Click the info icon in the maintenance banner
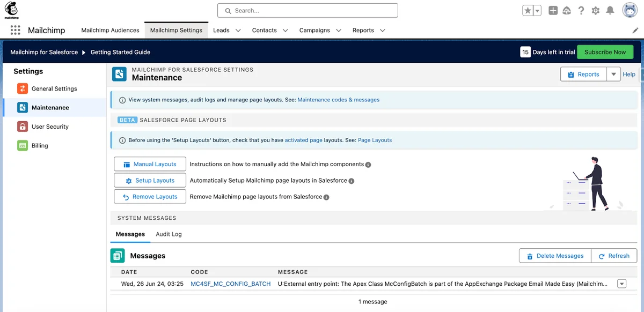The image size is (644, 312). click(122, 100)
